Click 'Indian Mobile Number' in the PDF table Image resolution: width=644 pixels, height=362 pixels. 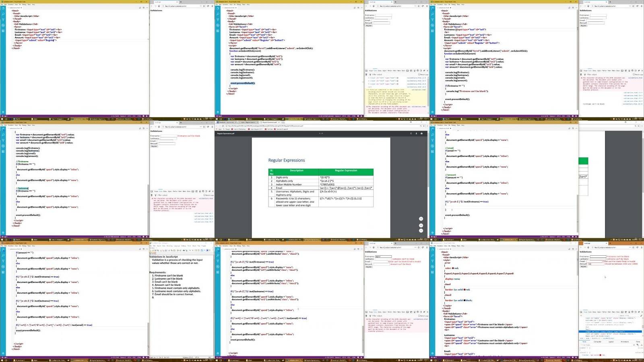[x=289, y=184]
